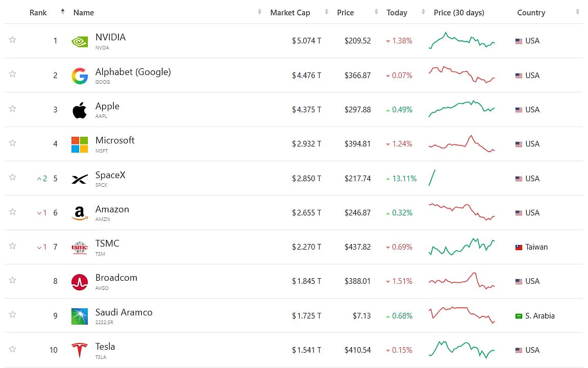Open the TSMC company link
Viewport: 588px width, 368px height.
coord(107,243)
